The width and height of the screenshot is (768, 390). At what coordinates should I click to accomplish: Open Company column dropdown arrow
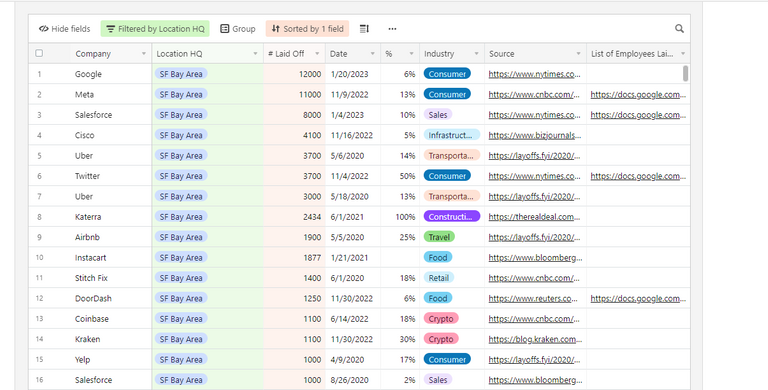coord(144,54)
